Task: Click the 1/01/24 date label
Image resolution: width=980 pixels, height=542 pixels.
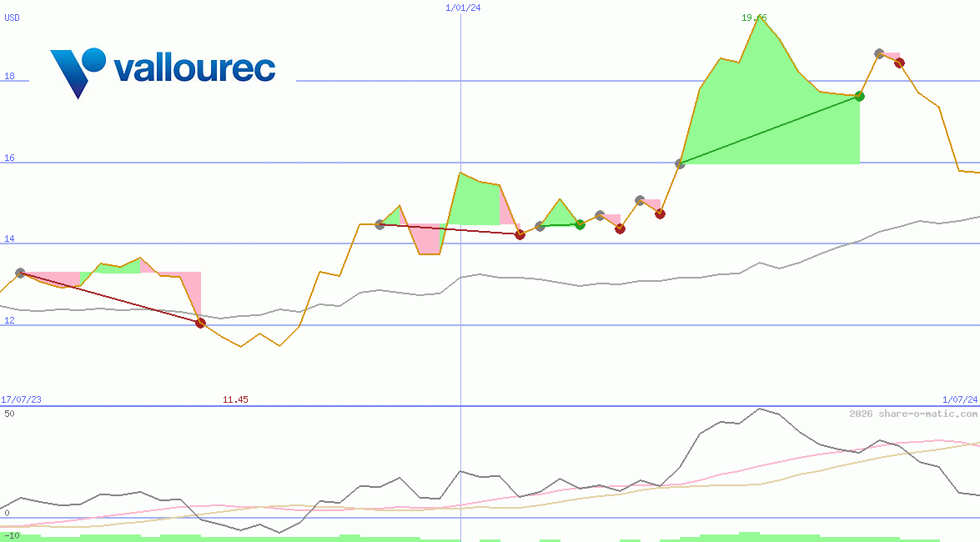Action: [x=463, y=8]
